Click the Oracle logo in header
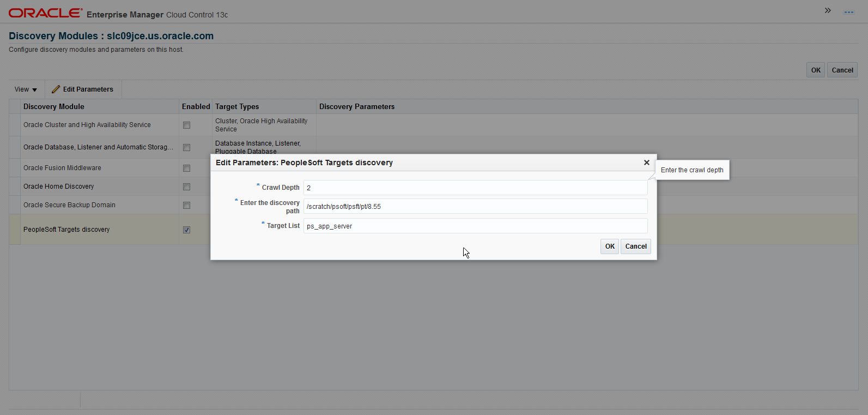The width and height of the screenshot is (868, 415). (45, 13)
